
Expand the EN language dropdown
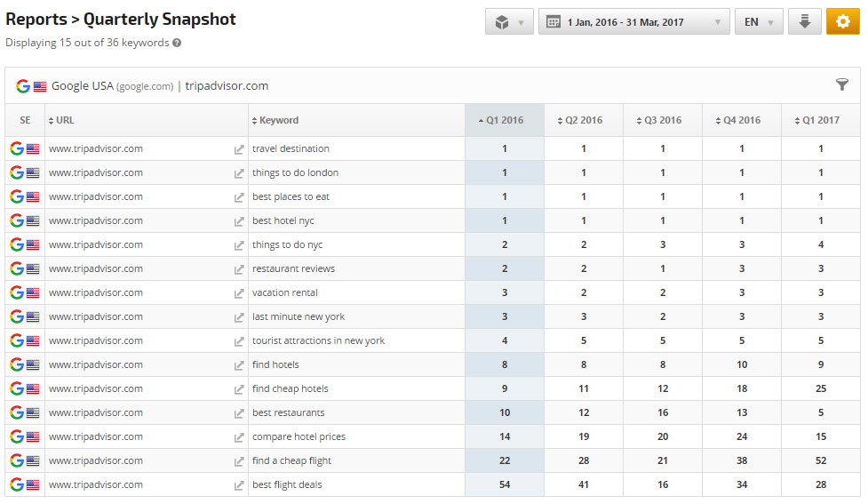coord(758,21)
